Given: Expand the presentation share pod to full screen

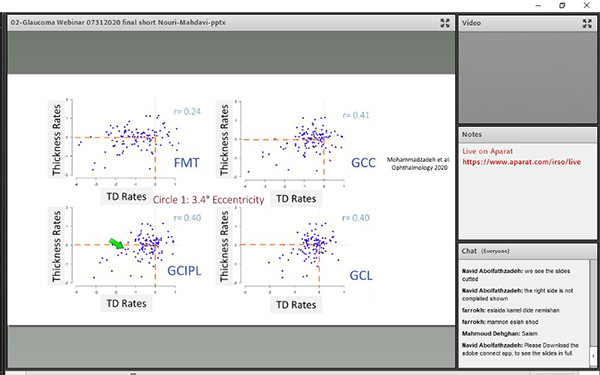Looking at the screenshot, I should tap(445, 23).
